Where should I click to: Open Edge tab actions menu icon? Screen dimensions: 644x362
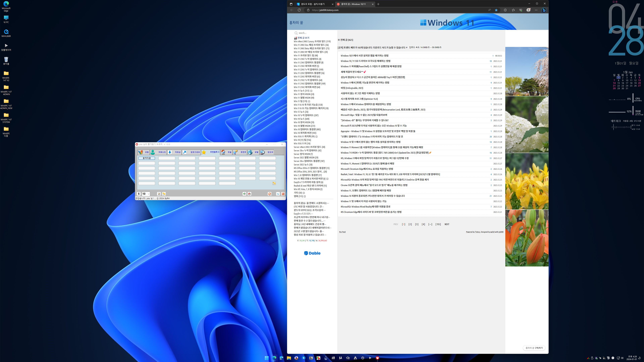point(291,4)
